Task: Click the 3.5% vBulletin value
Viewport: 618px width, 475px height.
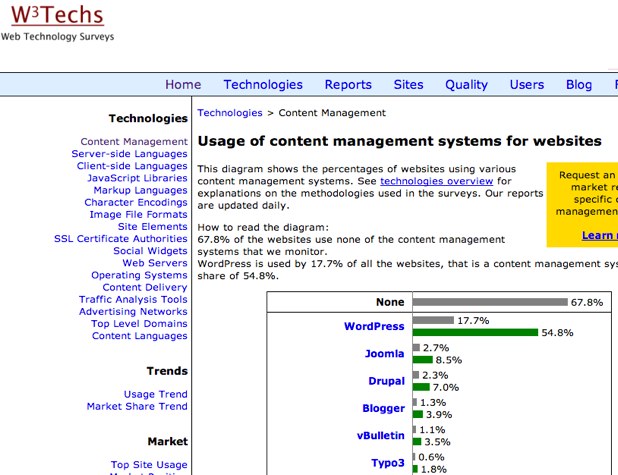Action: 437,442
